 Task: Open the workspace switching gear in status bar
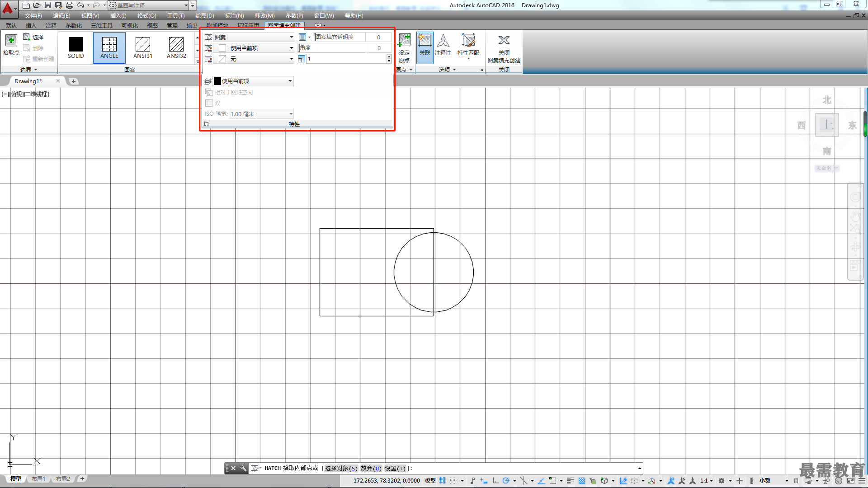(722, 481)
